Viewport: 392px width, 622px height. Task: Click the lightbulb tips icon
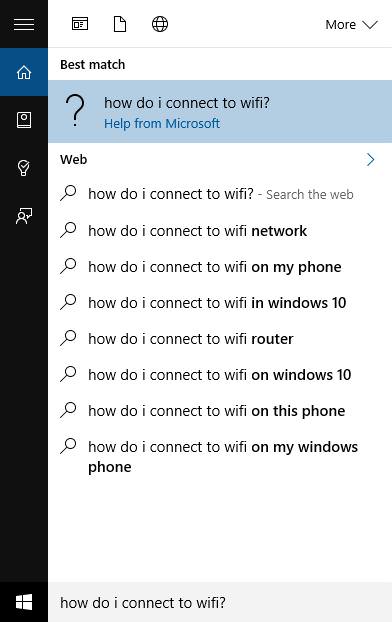click(x=24, y=168)
